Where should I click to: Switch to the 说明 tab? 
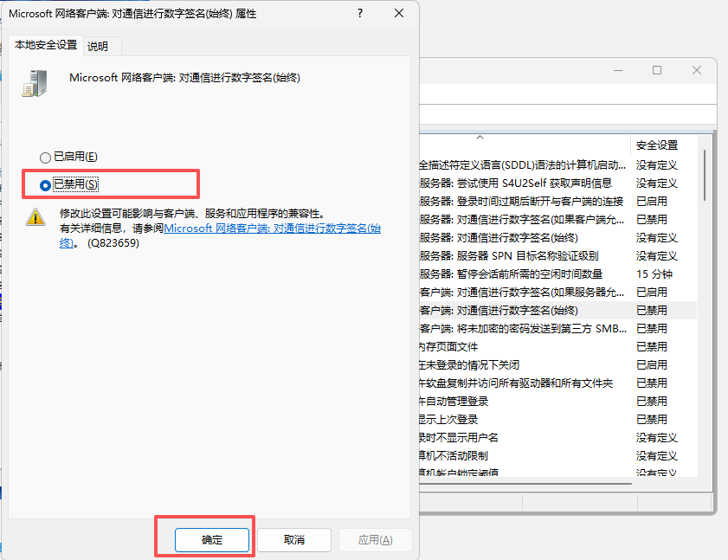pos(98,47)
